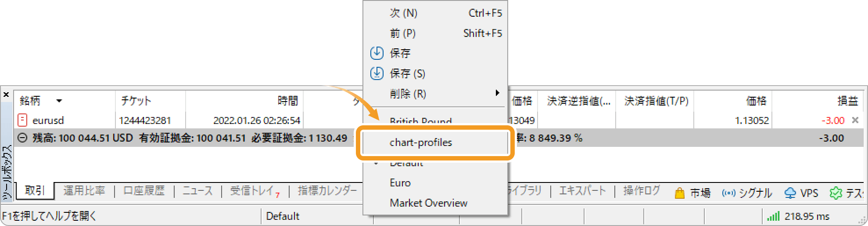The height and width of the screenshot is (226, 868).
Task: Expand the 削除 (R) submenu arrow
Action: pyautogui.click(x=497, y=93)
